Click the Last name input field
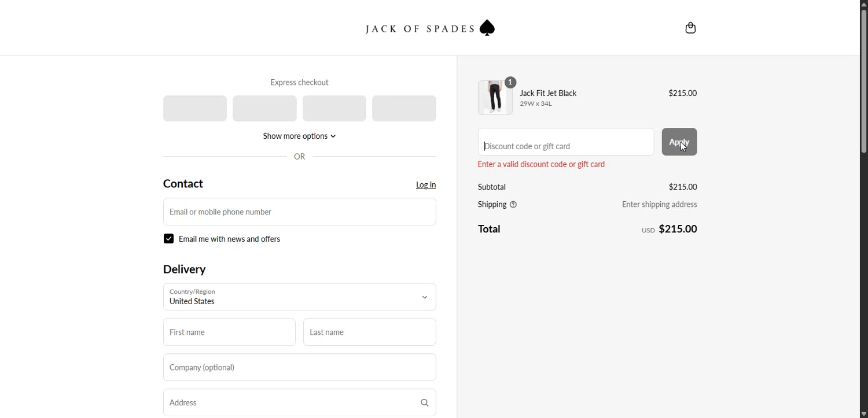This screenshot has width=868, height=418. (x=369, y=332)
